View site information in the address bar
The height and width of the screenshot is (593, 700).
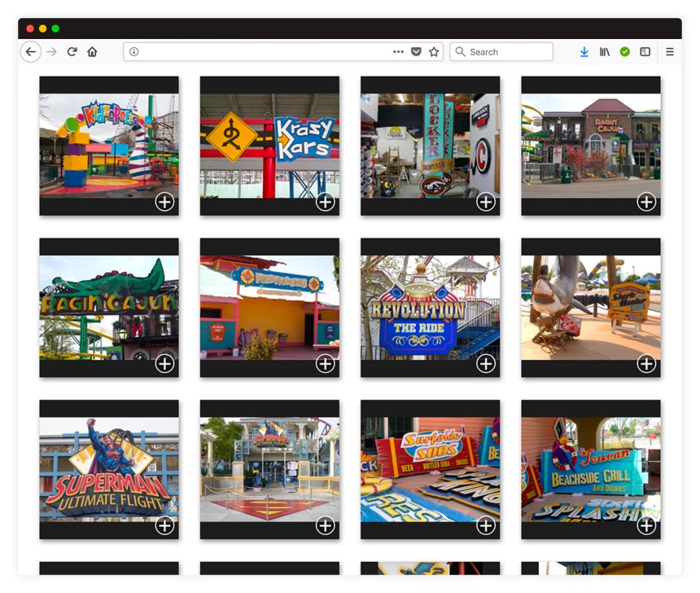click(x=133, y=51)
